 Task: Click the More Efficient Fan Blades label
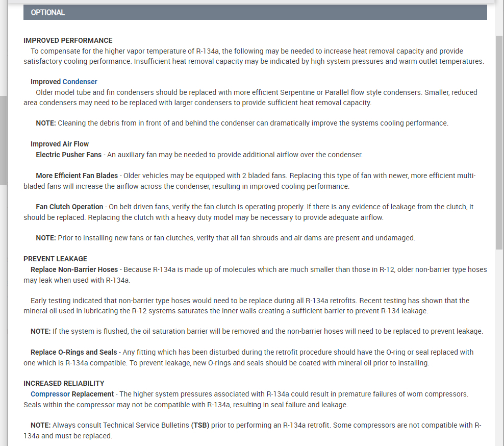[x=77, y=176]
